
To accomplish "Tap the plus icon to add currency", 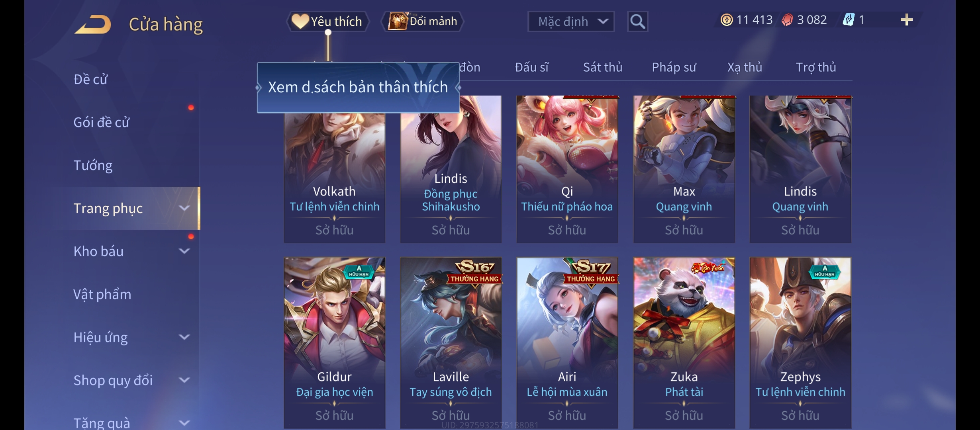I will (906, 20).
